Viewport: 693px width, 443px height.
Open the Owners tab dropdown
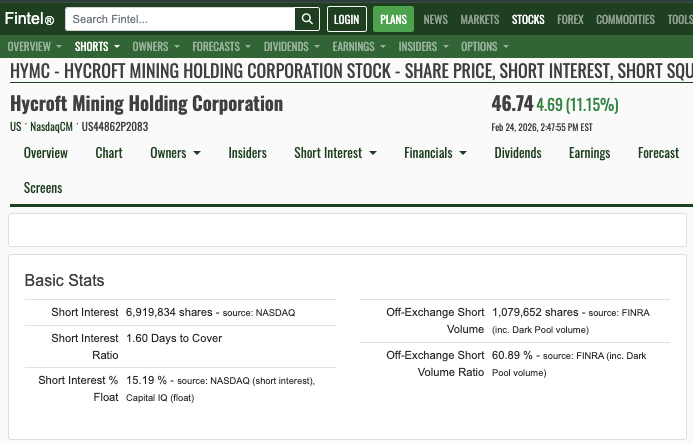click(175, 153)
